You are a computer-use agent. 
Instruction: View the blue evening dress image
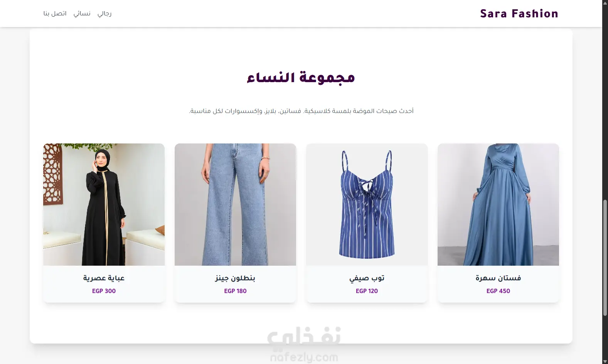click(498, 204)
